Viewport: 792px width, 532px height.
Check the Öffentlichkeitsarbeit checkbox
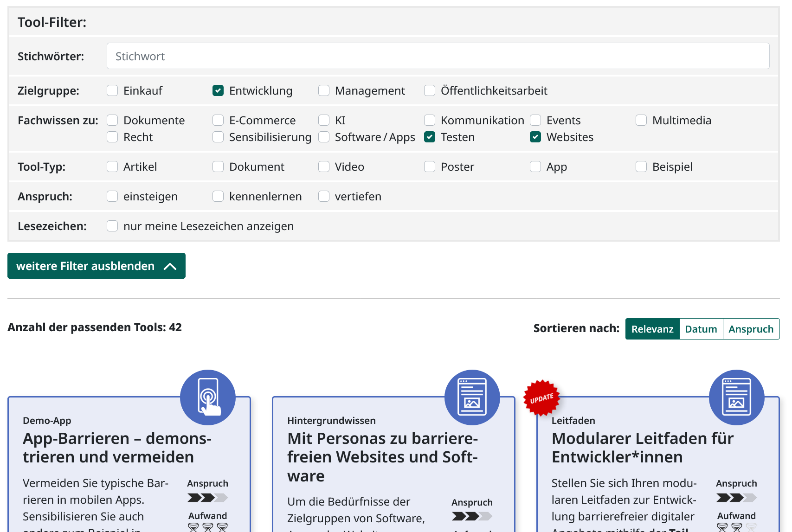430,90
